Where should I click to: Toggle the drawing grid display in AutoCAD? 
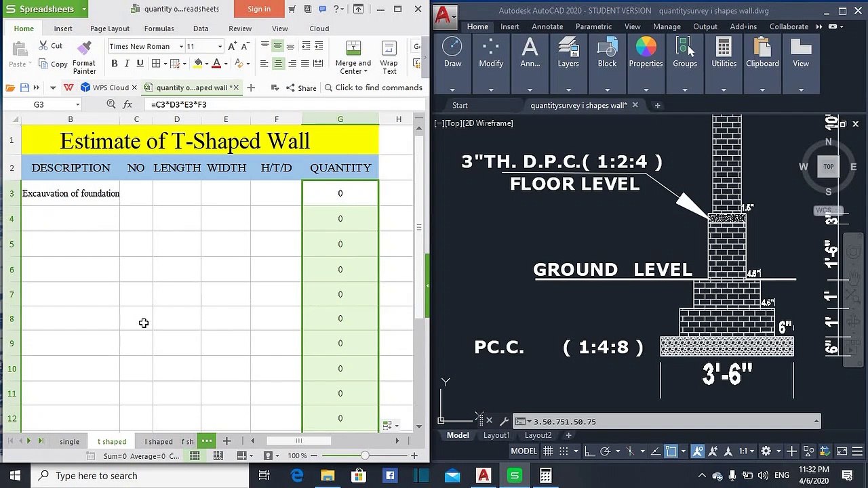[548, 451]
